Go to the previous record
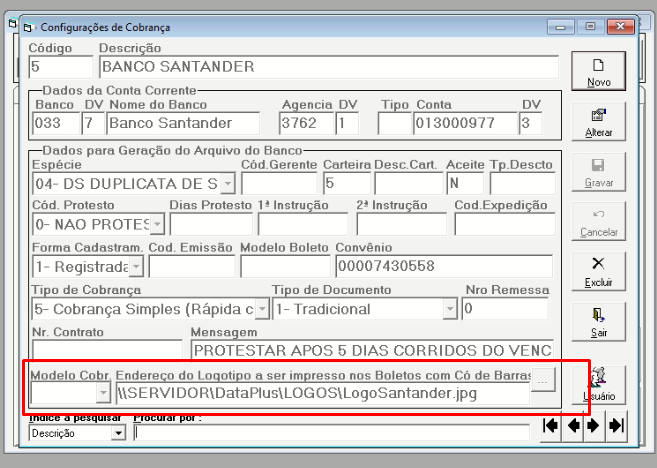 point(573,426)
